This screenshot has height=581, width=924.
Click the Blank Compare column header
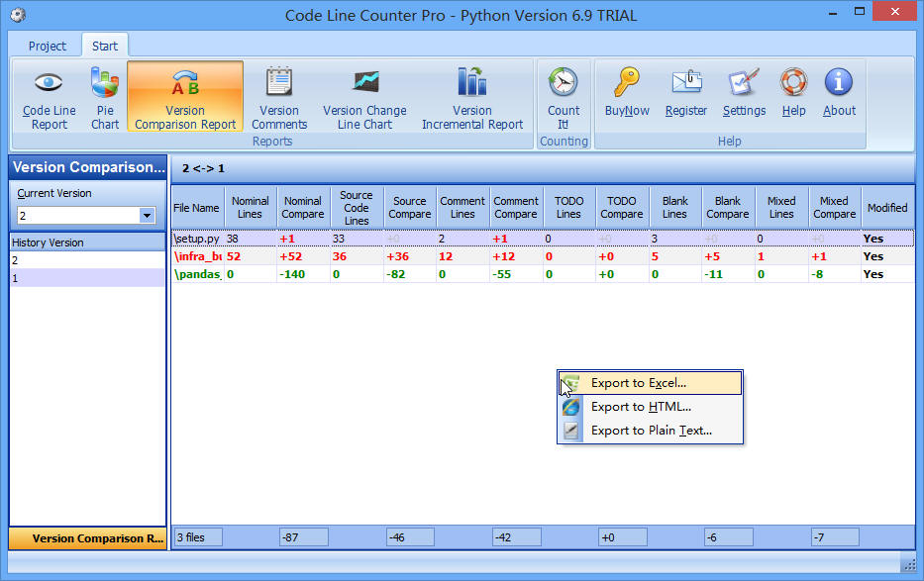point(728,208)
